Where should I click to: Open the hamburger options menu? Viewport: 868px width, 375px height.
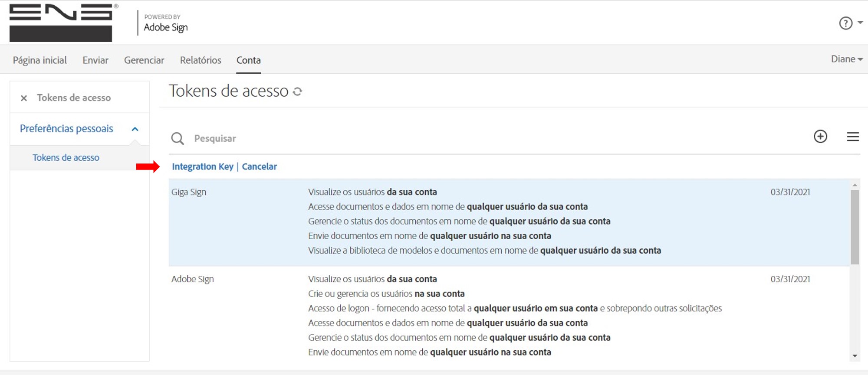coord(853,137)
